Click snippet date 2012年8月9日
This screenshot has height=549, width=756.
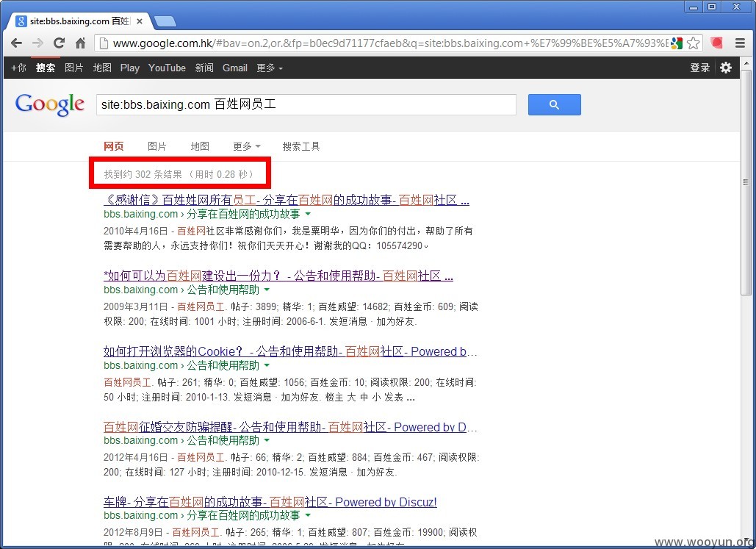click(x=133, y=533)
